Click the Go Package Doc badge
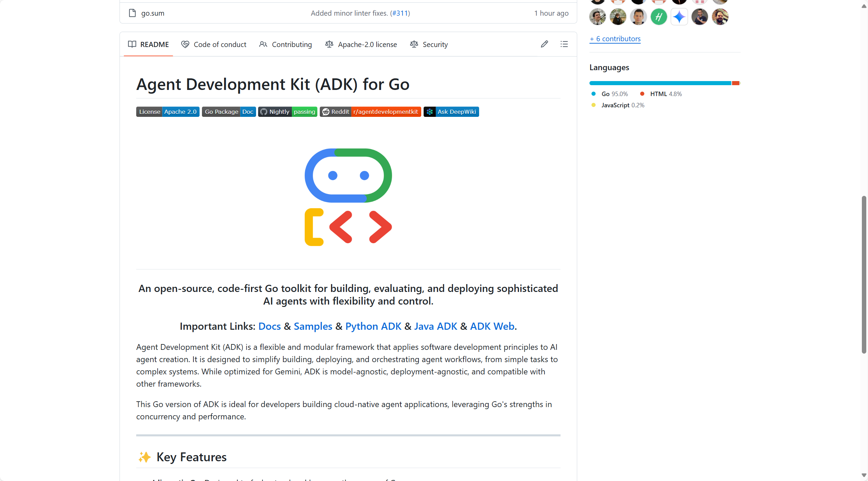 228,112
